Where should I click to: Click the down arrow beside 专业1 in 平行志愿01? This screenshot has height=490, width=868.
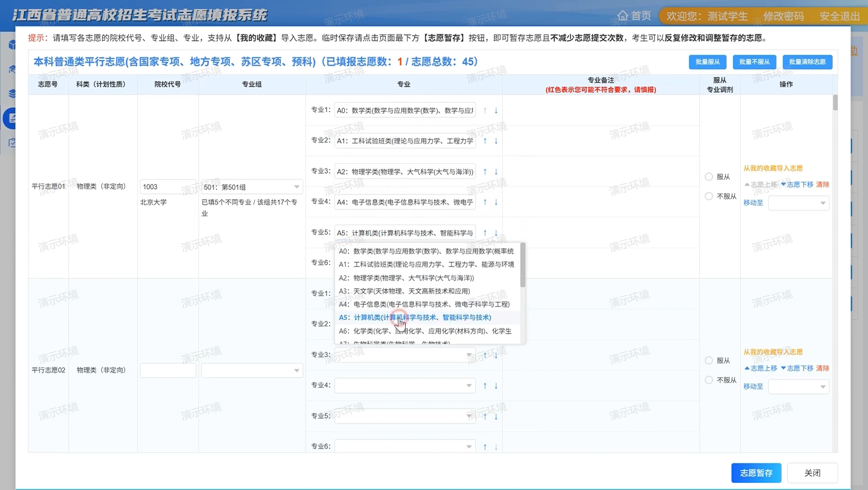(x=496, y=111)
